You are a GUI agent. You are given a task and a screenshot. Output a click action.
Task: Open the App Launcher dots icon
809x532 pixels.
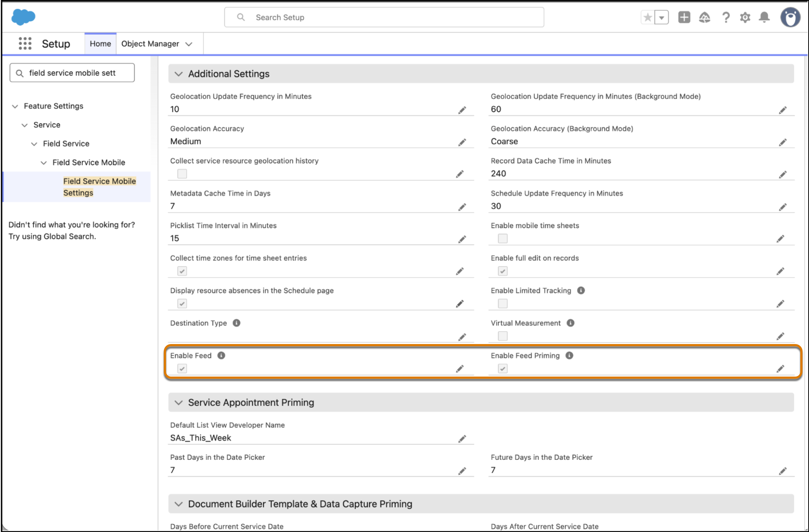[x=25, y=44]
